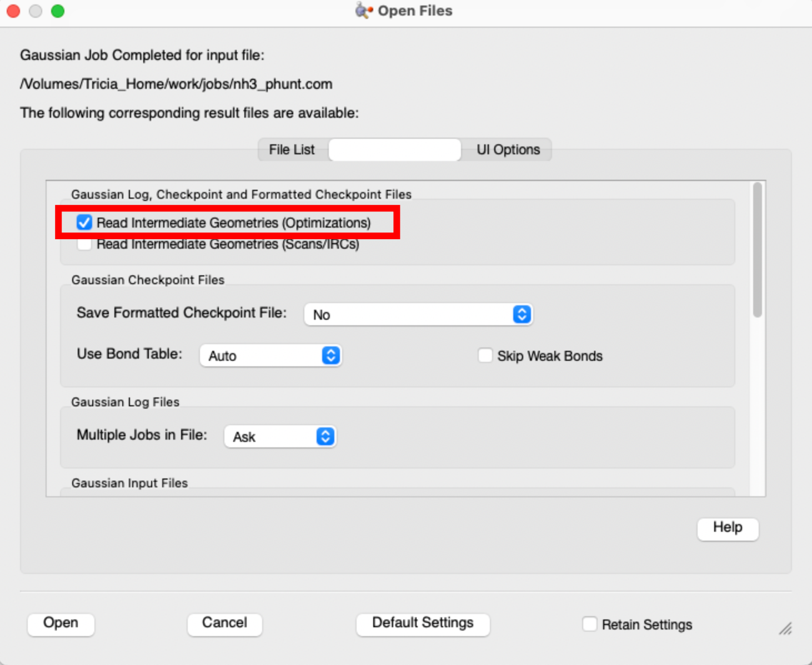812x665 pixels.
Task: Switch to the File List tab
Action: 292,150
